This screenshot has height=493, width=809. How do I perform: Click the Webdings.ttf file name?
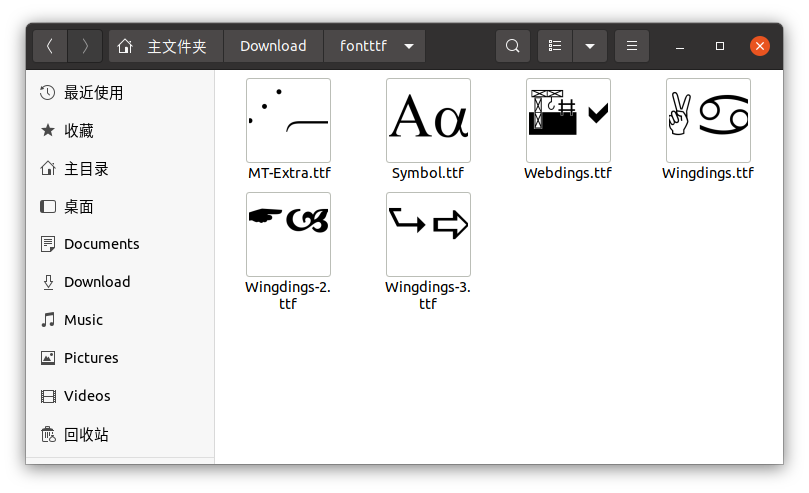point(568,173)
